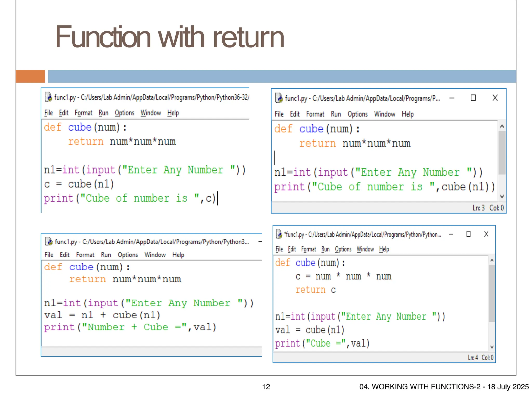The height and width of the screenshot is (399, 532).
Task: Click 'Ln: 3' status text in top-right window
Action: [x=478, y=208]
